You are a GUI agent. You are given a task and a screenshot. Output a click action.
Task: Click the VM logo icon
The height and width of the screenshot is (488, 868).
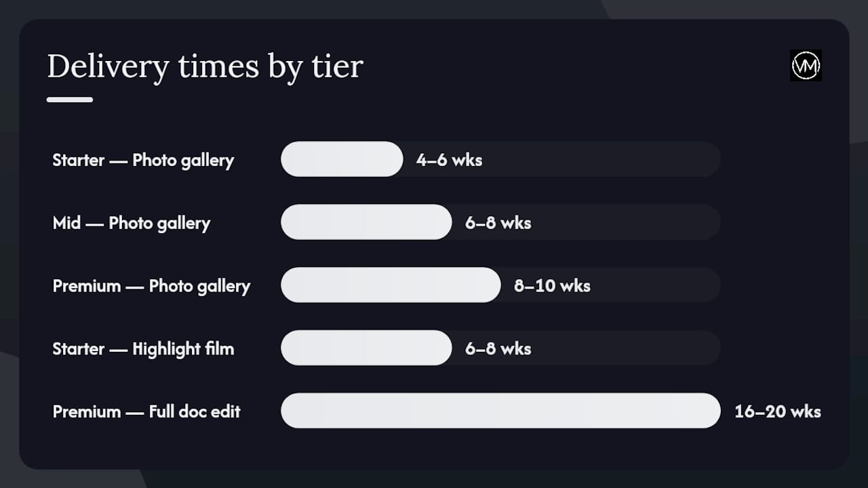806,66
